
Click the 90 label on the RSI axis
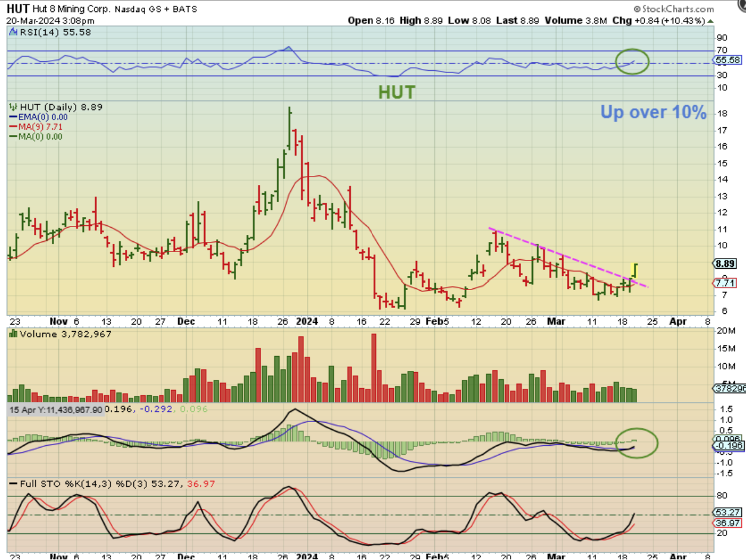point(722,37)
